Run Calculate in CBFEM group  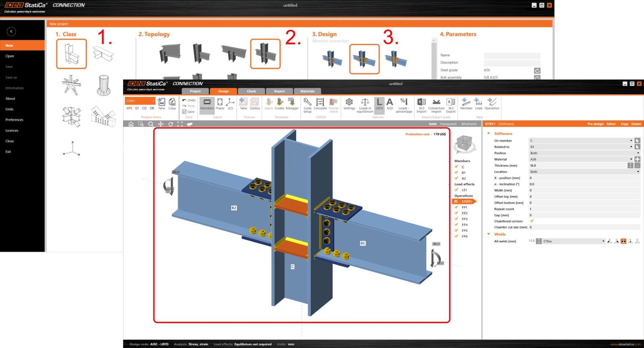click(320, 104)
